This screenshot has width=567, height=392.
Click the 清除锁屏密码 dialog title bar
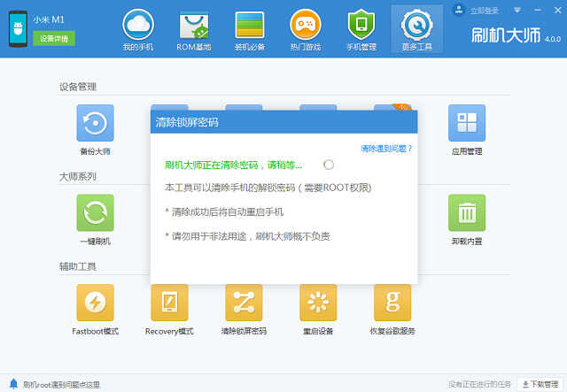[x=283, y=122]
